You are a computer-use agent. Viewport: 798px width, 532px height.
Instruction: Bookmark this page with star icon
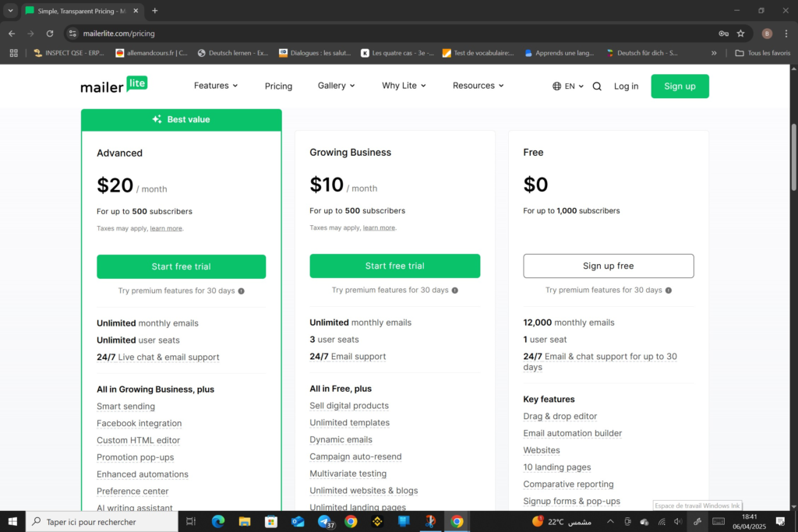point(740,33)
